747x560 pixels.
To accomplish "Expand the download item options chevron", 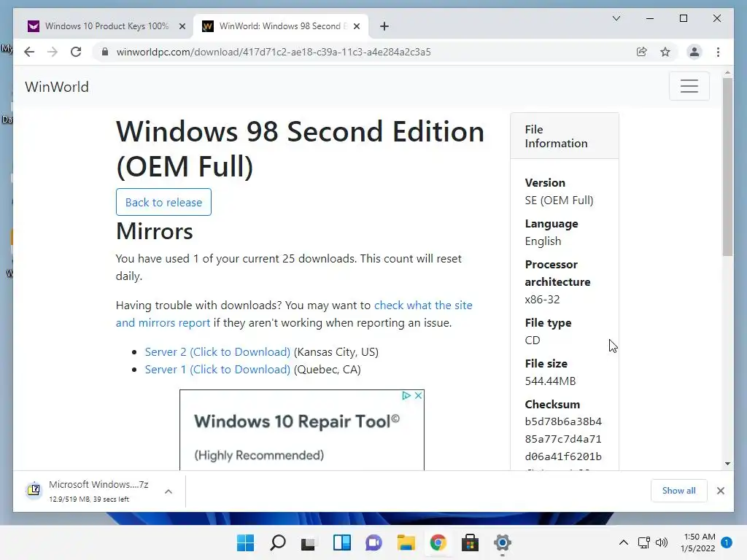I will (x=169, y=491).
